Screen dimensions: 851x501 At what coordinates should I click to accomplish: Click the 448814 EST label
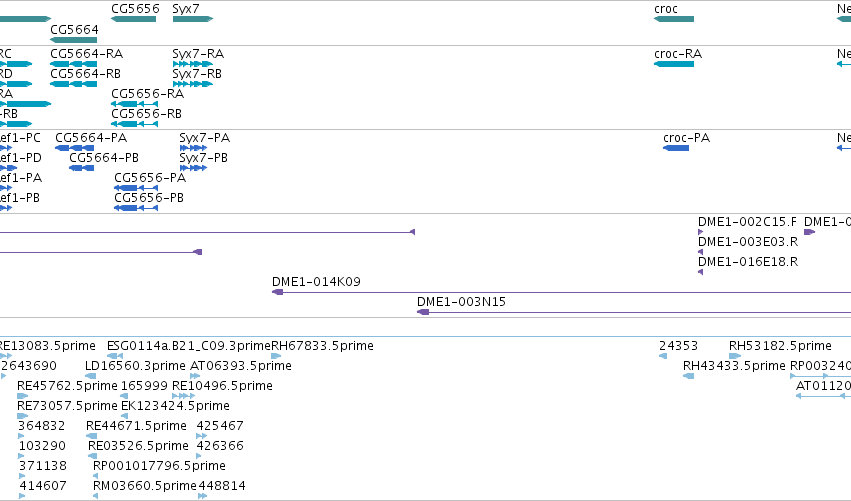222,486
